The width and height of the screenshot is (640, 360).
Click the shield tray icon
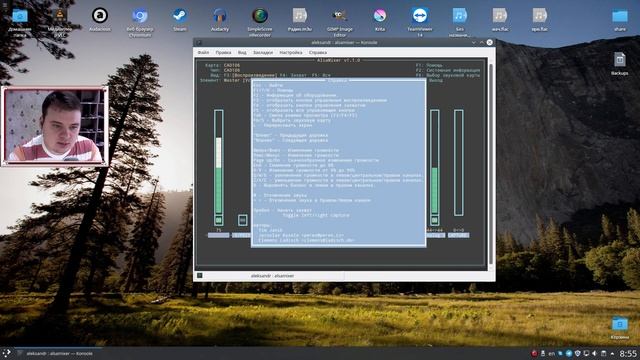tap(578, 353)
